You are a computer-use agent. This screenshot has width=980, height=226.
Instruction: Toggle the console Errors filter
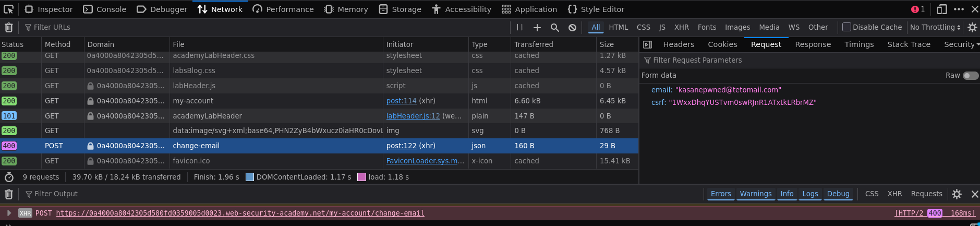(721, 194)
